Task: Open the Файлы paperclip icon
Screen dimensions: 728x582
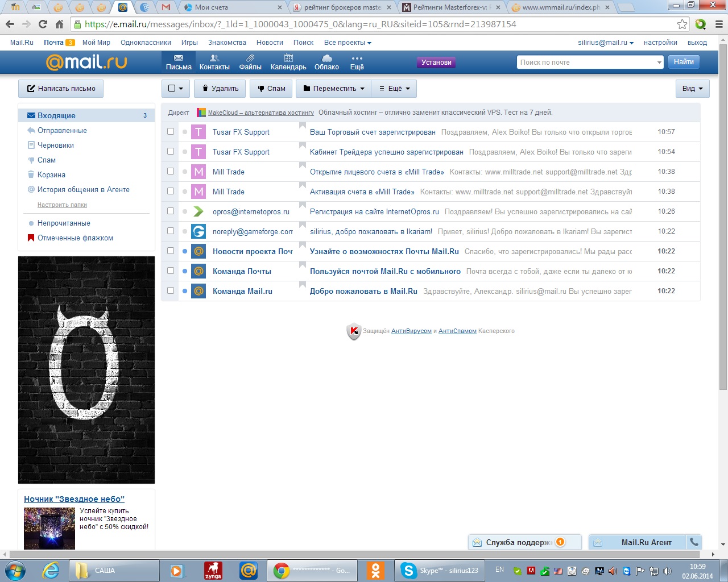Action: [x=250, y=58]
